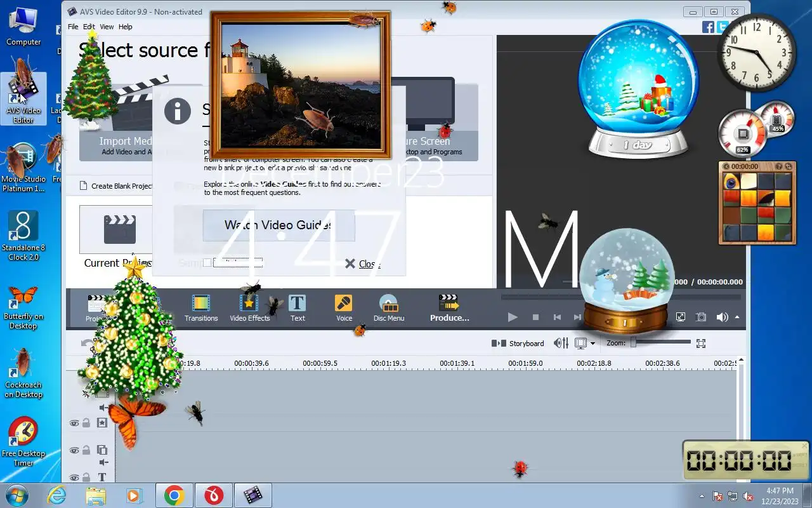Click the timeline zoom slider
The height and width of the screenshot is (508, 812).
tap(661, 342)
